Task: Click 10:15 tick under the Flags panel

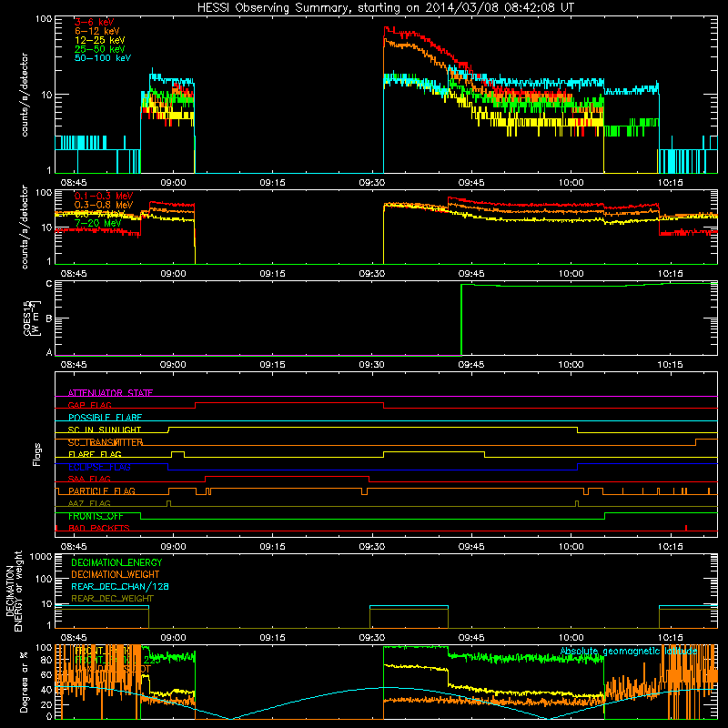Action: point(670,547)
